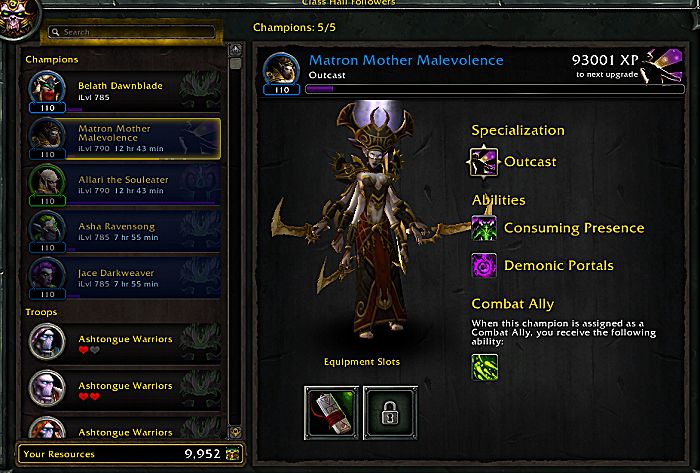The width and height of the screenshot is (700, 473).
Task: Select the Consuming Presence ability icon
Action: click(x=484, y=228)
